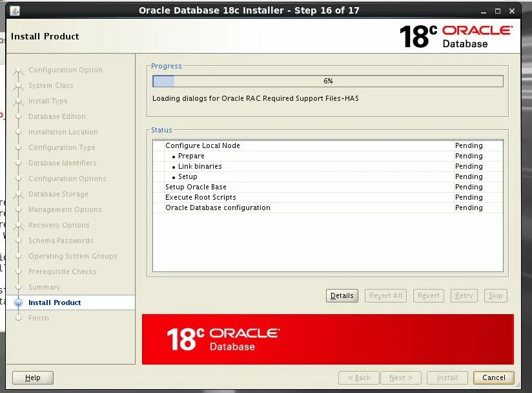The width and height of the screenshot is (532, 393).
Task: Select Configuration Options step
Action: (x=67, y=178)
